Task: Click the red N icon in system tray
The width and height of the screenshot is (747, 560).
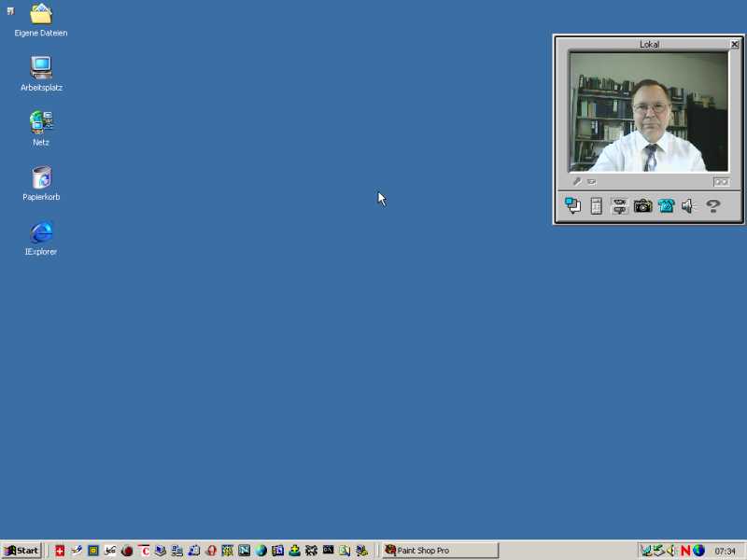Action: (x=685, y=551)
